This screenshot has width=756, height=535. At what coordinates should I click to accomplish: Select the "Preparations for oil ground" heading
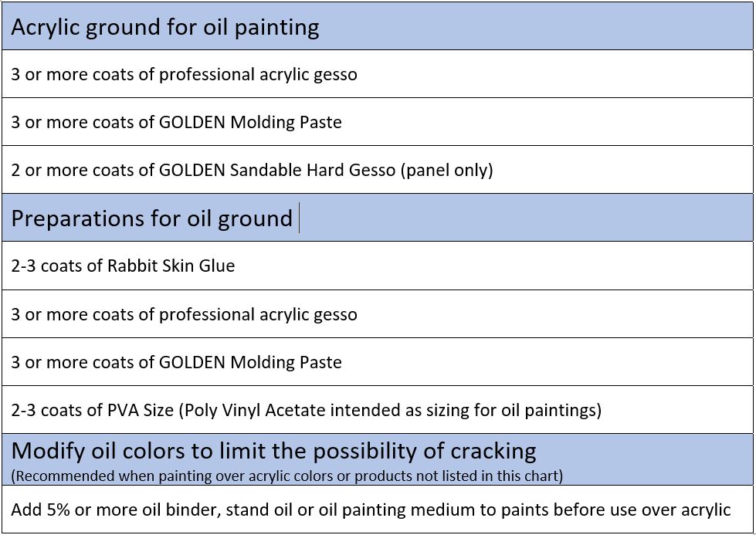(151, 218)
